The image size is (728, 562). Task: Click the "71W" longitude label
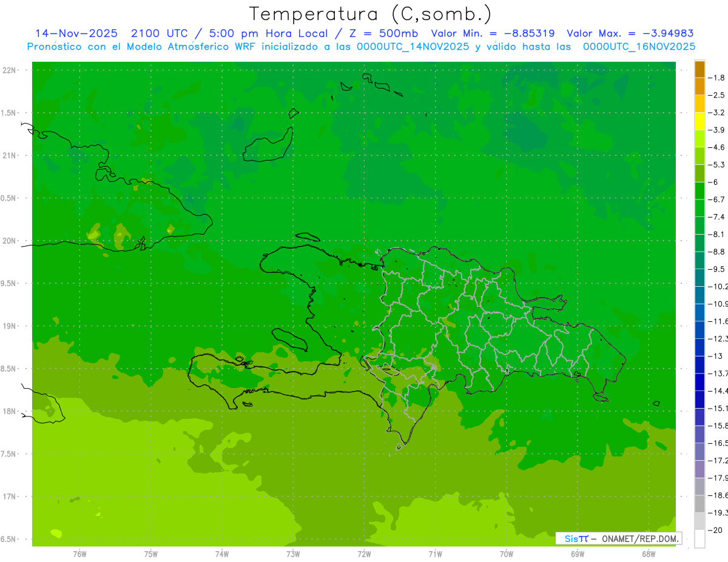(435, 554)
